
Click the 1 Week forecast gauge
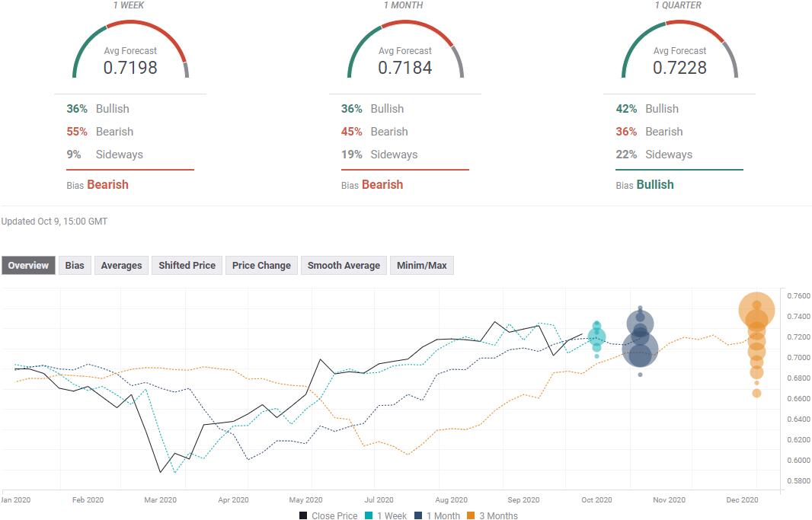pyautogui.click(x=130, y=49)
